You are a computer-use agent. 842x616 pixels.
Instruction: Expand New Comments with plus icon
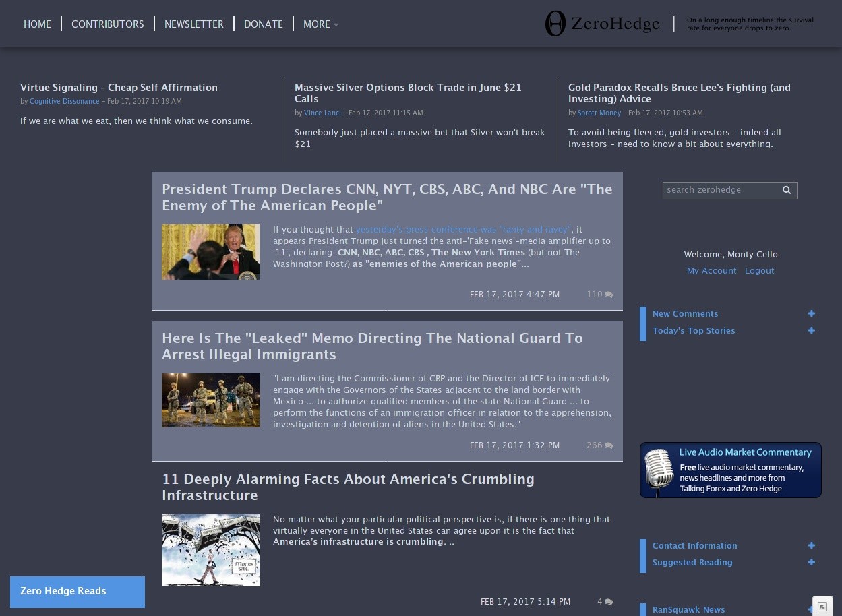[x=812, y=313]
